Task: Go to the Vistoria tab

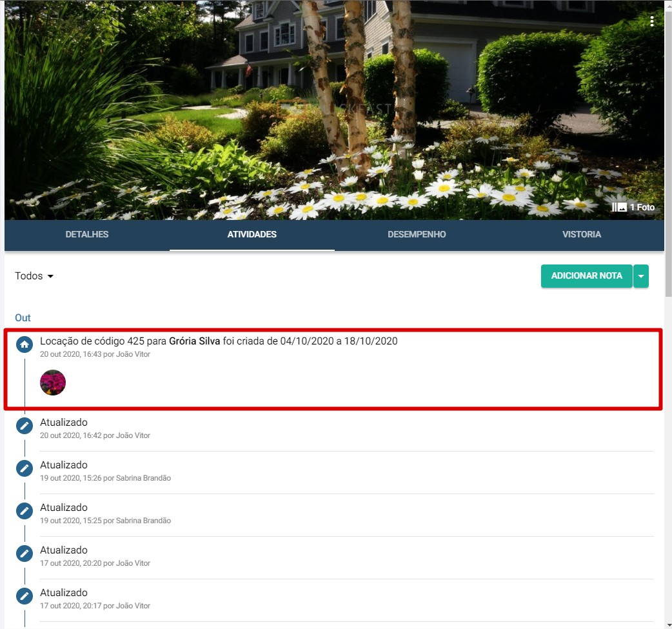Action: (x=582, y=235)
